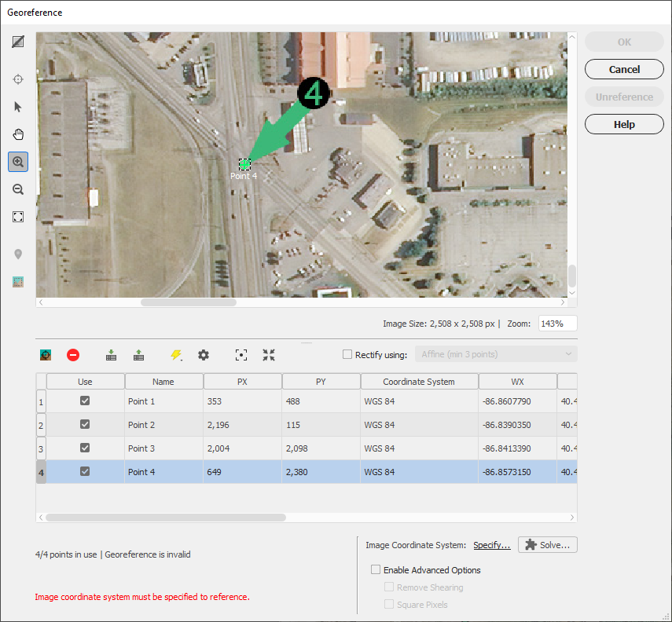The image size is (672, 622).
Task: Click the image bounds icon in sidebar
Action: (18, 282)
